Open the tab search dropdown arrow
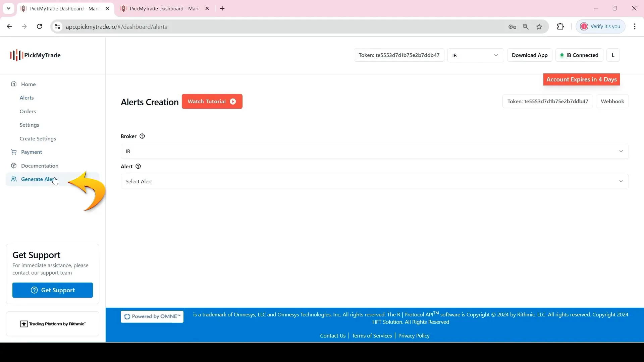644x362 pixels. (8, 8)
